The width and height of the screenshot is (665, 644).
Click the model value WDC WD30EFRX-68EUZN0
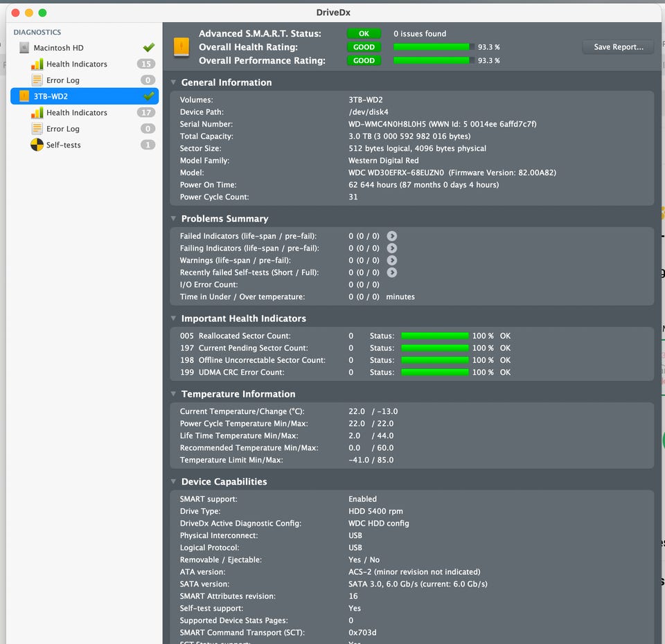click(x=396, y=172)
